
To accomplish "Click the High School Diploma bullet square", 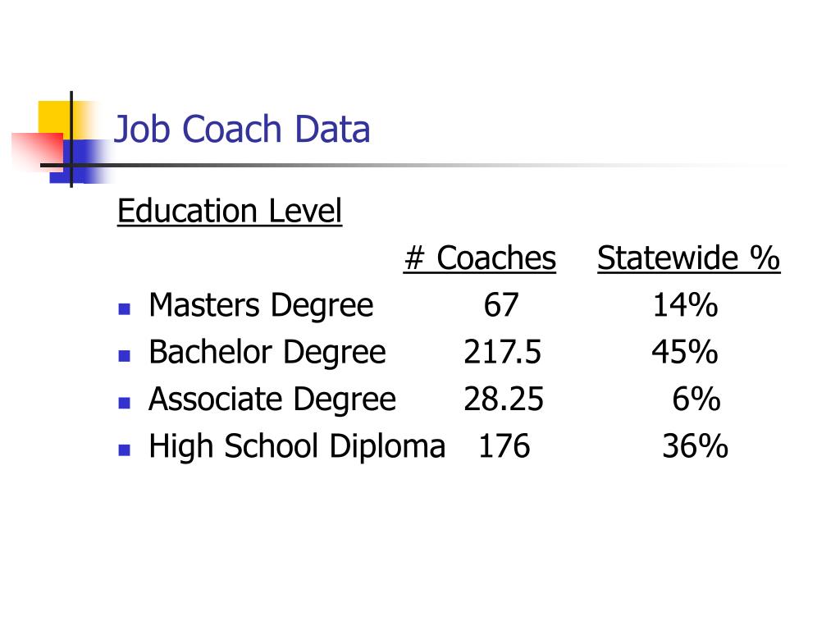I will 125,450.
